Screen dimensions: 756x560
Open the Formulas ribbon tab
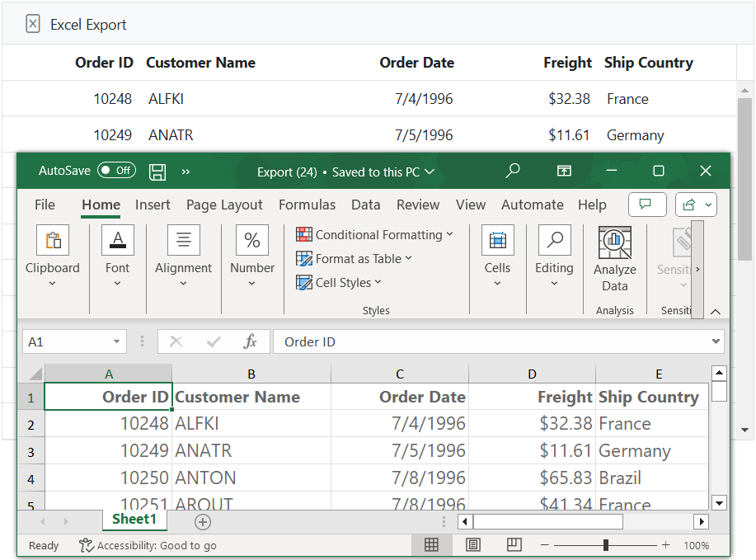point(307,205)
